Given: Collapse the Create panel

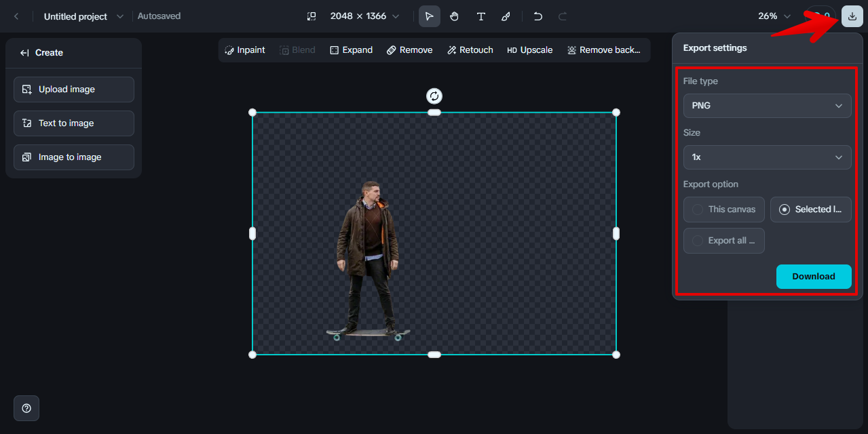Looking at the screenshot, I should [24, 53].
